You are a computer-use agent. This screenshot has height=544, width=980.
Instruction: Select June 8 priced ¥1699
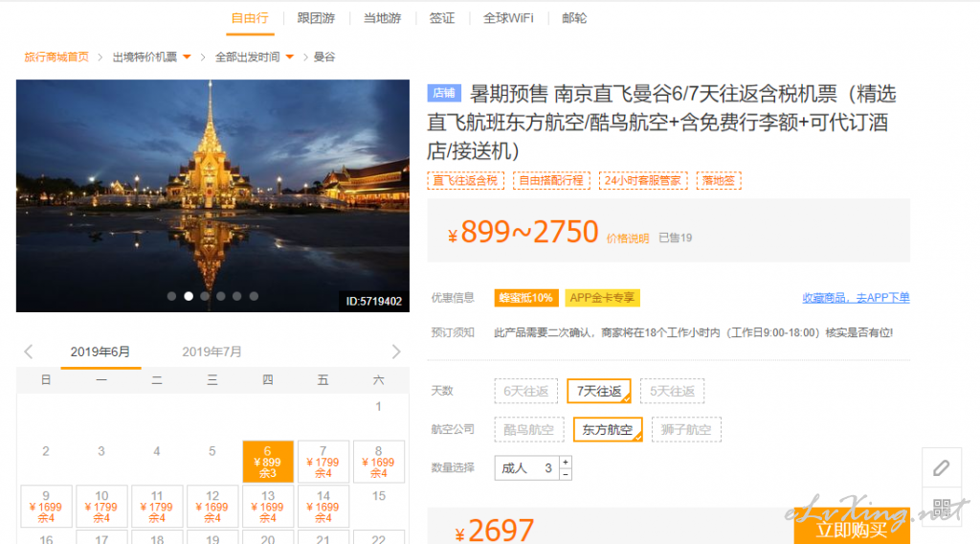[379, 462]
